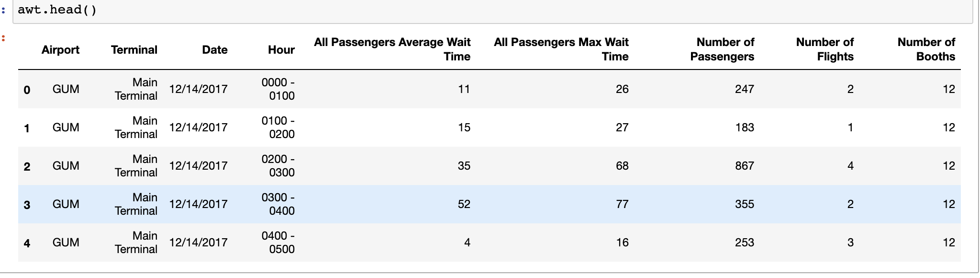Click the GUM airport cell in row 1
This screenshot has width=980, height=278.
pos(66,127)
